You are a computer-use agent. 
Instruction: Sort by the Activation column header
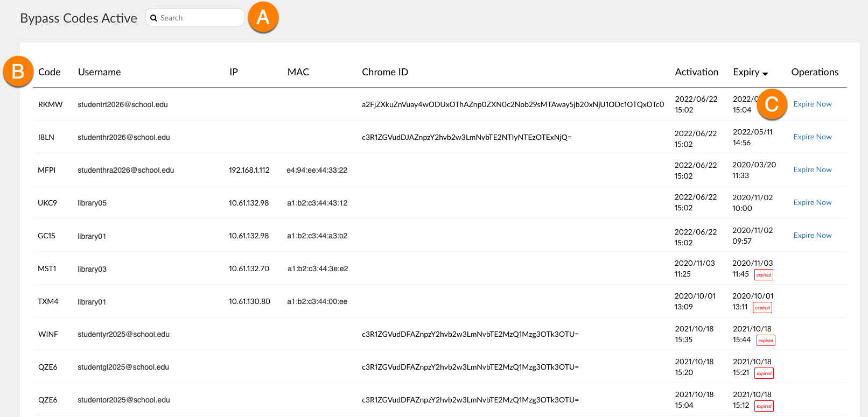[x=696, y=72]
